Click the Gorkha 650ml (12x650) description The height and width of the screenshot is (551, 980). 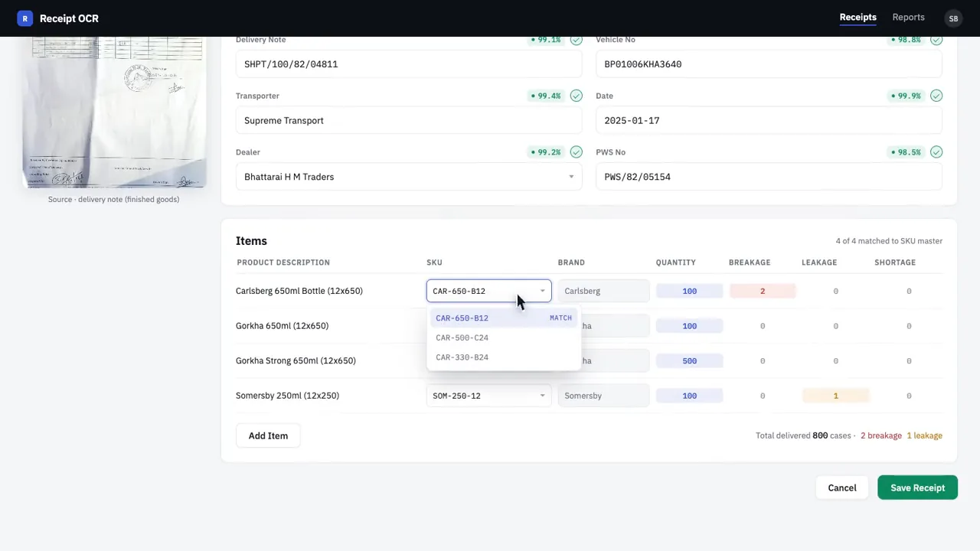(x=282, y=326)
